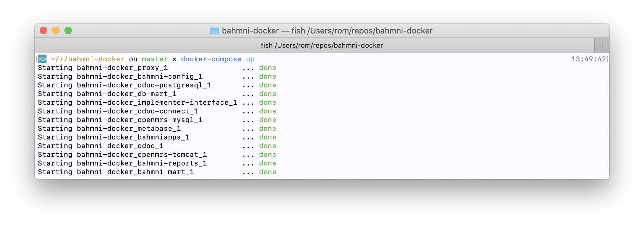
Task: Click bahmni-docker_odoo_1 line
Action: (x=157, y=146)
